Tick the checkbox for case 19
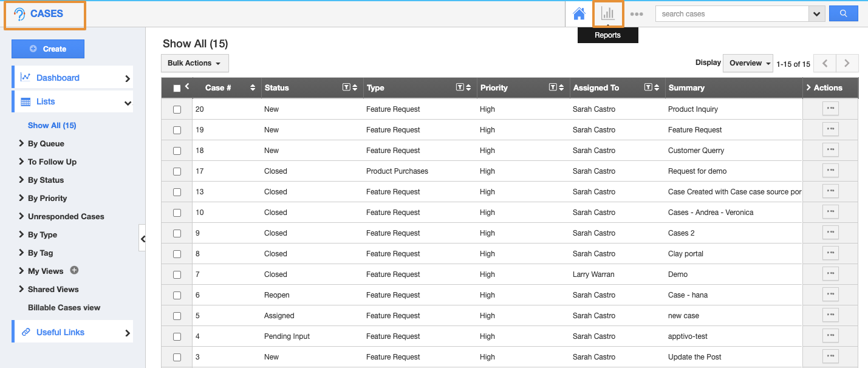Image resolution: width=868 pixels, height=368 pixels. click(177, 130)
